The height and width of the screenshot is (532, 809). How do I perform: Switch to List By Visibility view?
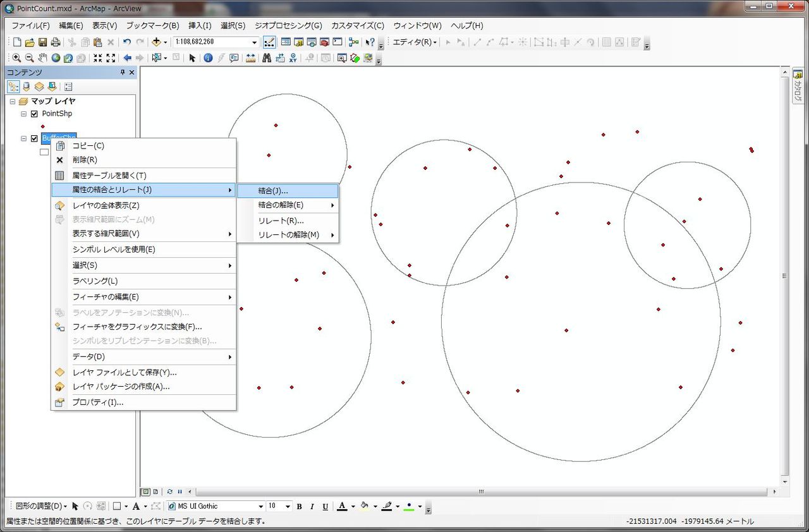point(39,87)
